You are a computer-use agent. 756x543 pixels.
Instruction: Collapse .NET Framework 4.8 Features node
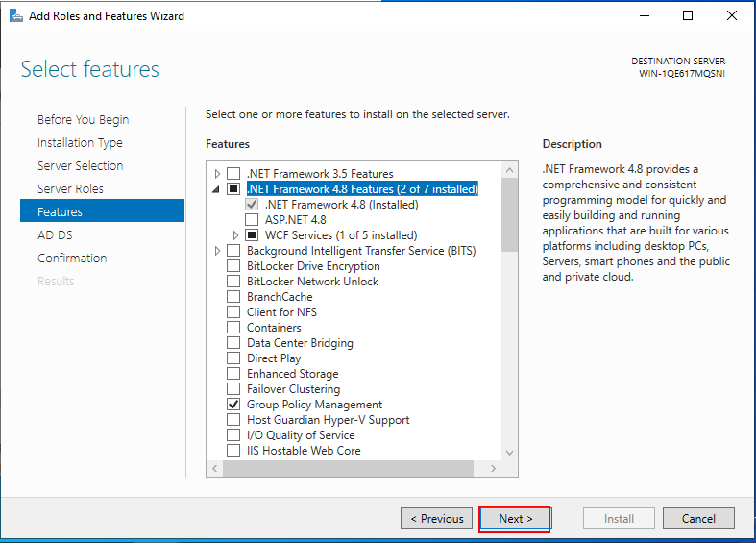[216, 189]
